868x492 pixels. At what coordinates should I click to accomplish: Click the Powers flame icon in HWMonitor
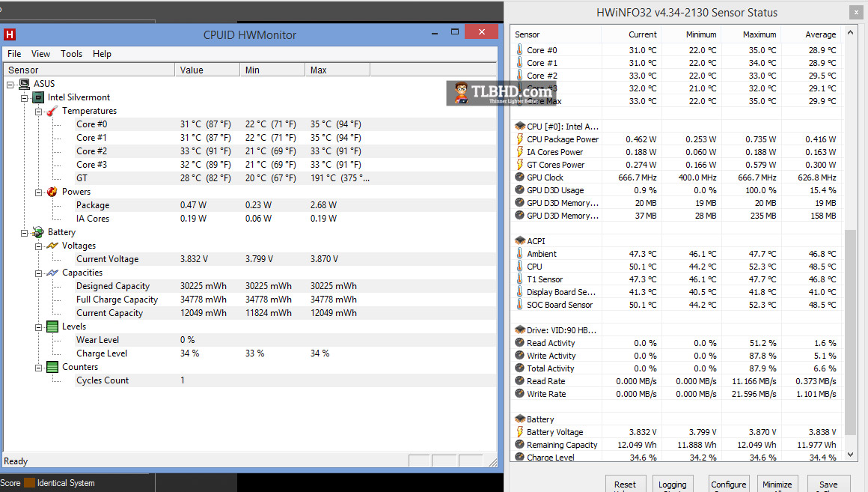(x=52, y=192)
